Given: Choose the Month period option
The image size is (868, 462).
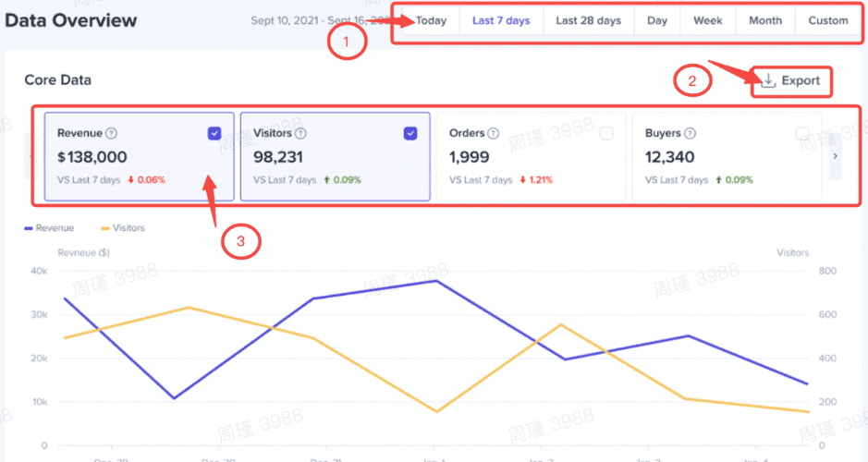Looking at the screenshot, I should [x=765, y=20].
